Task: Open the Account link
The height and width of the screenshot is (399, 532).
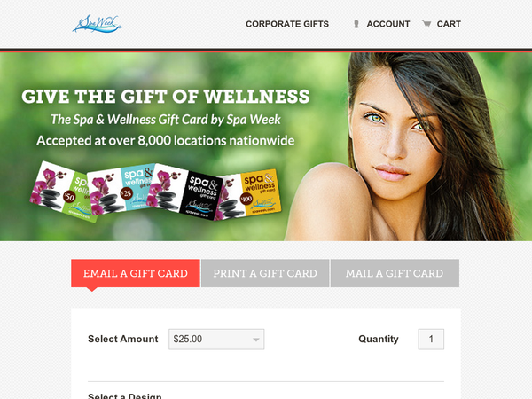Action: (388, 24)
